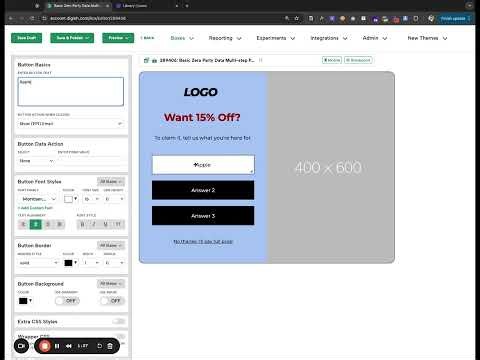Screen dimensions: 480x360
Task: Click the recorder camera icon
Action: tap(21, 346)
